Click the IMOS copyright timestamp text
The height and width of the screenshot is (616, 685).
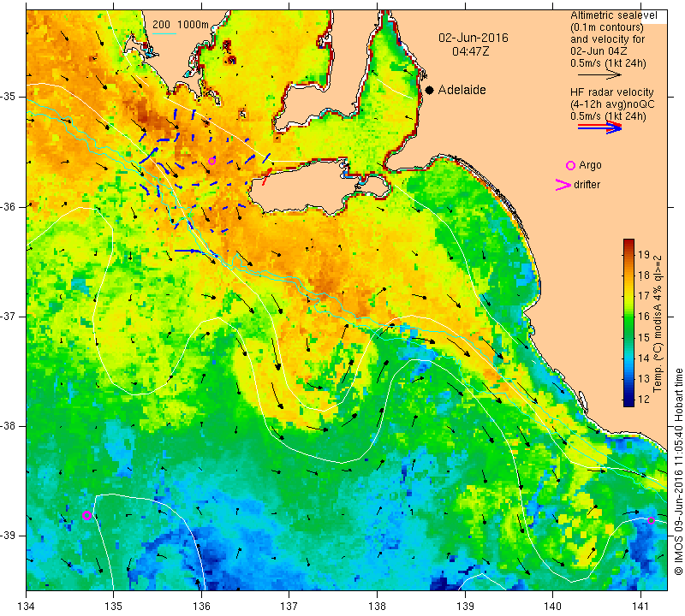tap(678, 472)
